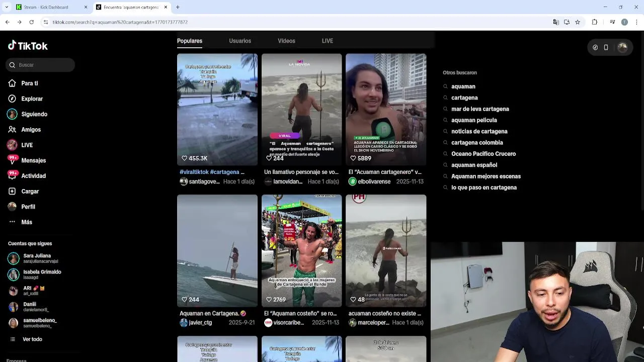The width and height of the screenshot is (644, 362).
Task: Open lamovidan... author profile
Action: pos(284,182)
